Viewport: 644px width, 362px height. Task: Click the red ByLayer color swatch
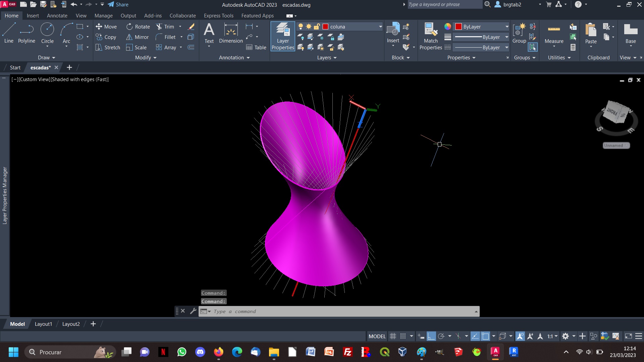458,26
